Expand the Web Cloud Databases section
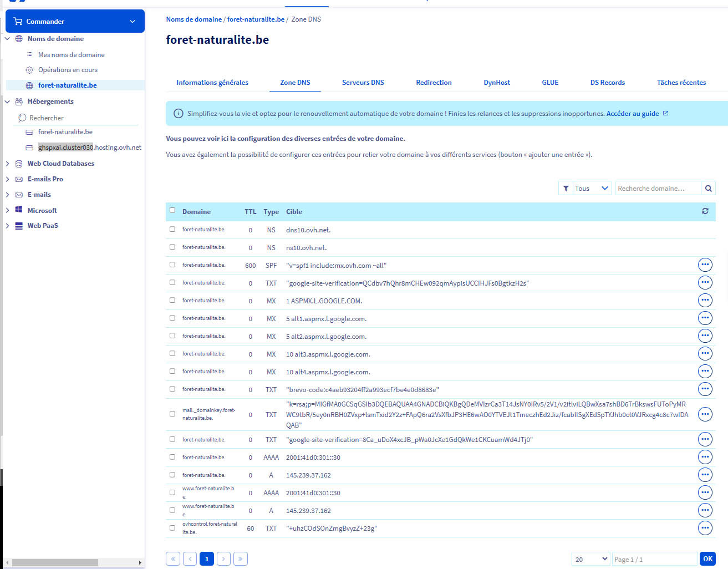 tap(7, 164)
